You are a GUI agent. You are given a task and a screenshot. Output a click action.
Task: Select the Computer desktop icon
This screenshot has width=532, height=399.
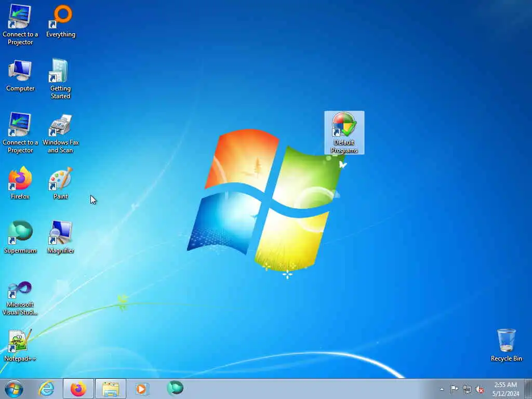[x=20, y=76]
